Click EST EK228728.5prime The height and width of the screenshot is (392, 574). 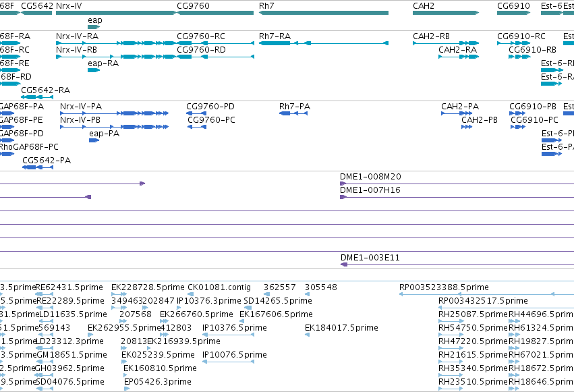pos(119,294)
